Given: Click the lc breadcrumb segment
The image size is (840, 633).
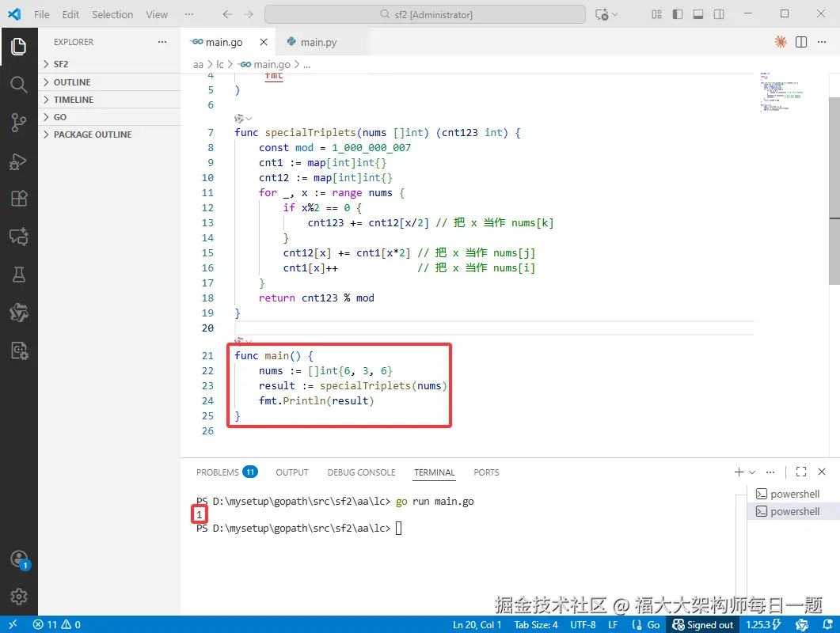Looking at the screenshot, I should pos(220,64).
